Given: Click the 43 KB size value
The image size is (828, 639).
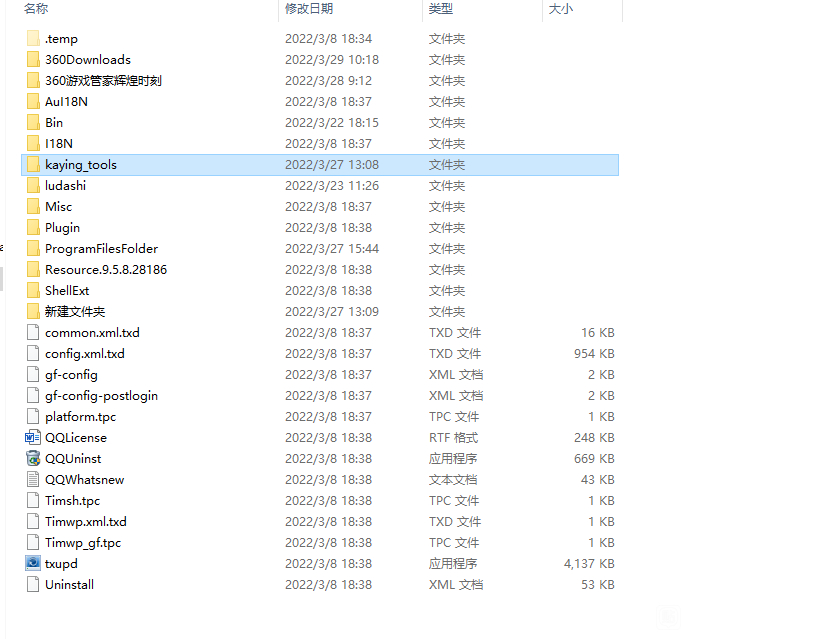Looking at the screenshot, I should pyautogui.click(x=598, y=480).
